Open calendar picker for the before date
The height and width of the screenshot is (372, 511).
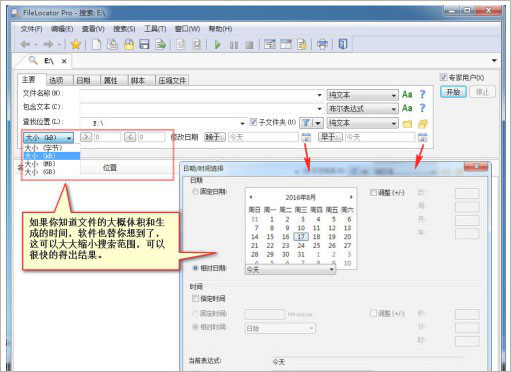pos(423,137)
